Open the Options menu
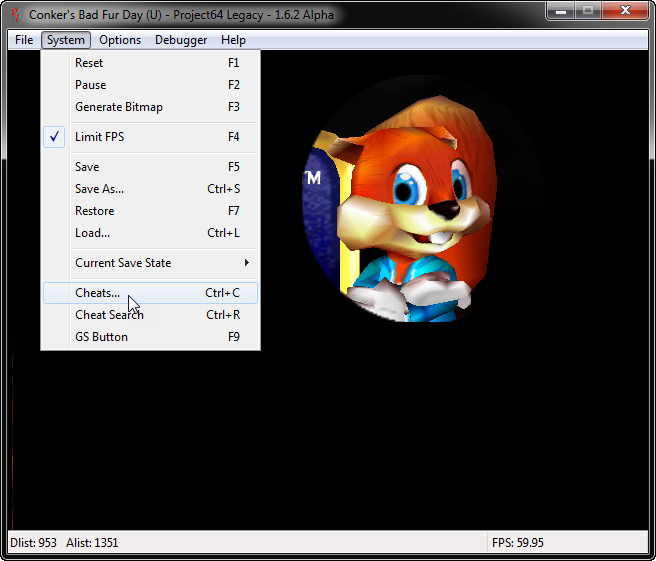Screen dimensions: 656x561 point(120,40)
